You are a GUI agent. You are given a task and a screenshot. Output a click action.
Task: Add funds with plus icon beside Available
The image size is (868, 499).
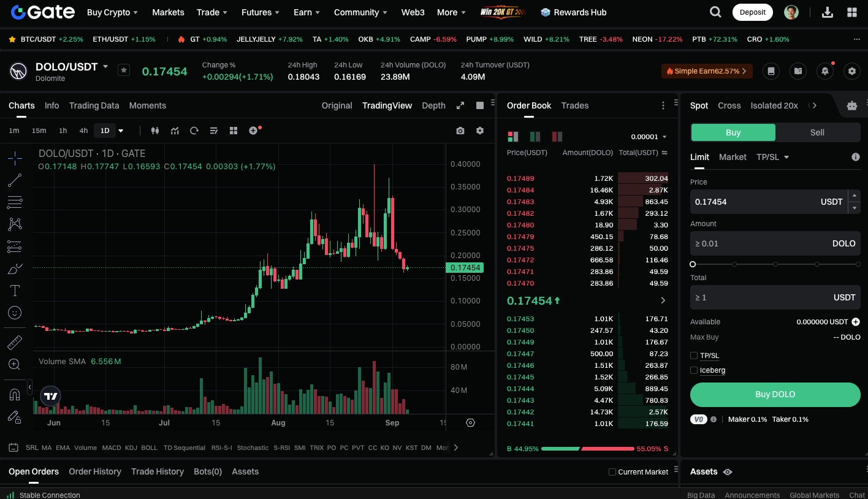click(856, 322)
